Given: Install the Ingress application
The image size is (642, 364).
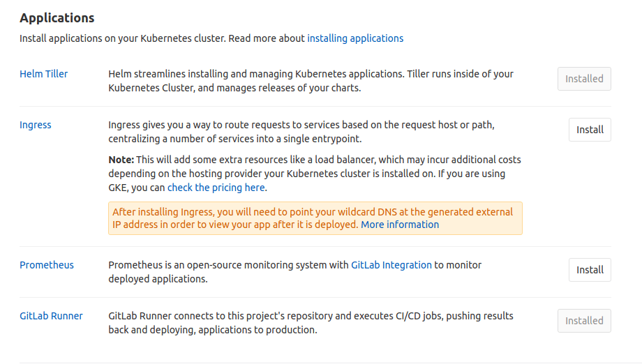Looking at the screenshot, I should pos(590,130).
